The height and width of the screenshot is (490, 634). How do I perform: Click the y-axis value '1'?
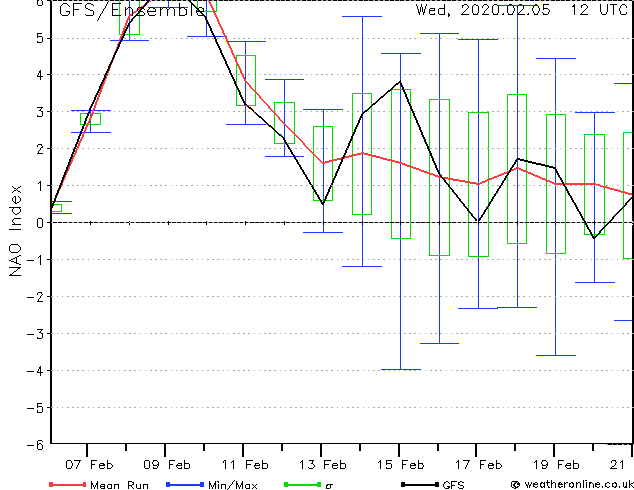tap(39, 186)
